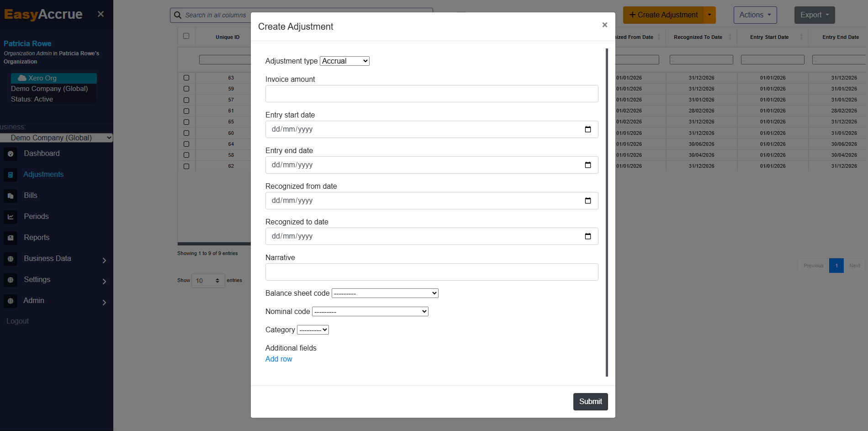Open calendar picker for Recognized from date
The image size is (868, 431).
pos(588,201)
